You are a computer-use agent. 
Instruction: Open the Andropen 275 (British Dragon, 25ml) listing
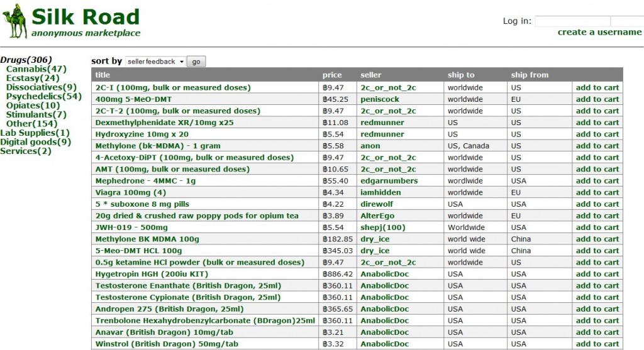[x=169, y=309]
